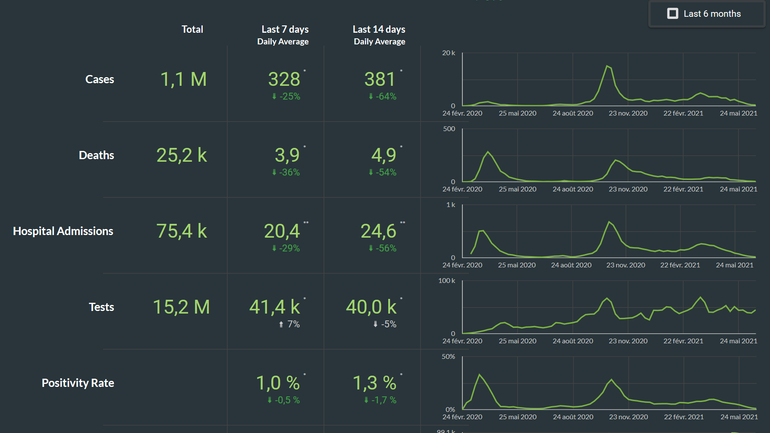Click the Hospital Admissions row label
The height and width of the screenshot is (433, 770).
tap(63, 231)
